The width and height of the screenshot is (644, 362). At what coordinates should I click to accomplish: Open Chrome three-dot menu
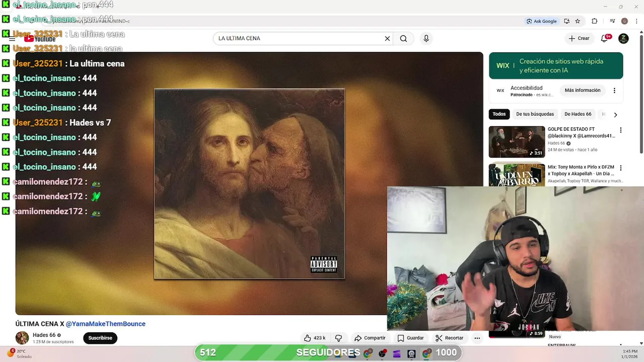click(x=636, y=21)
